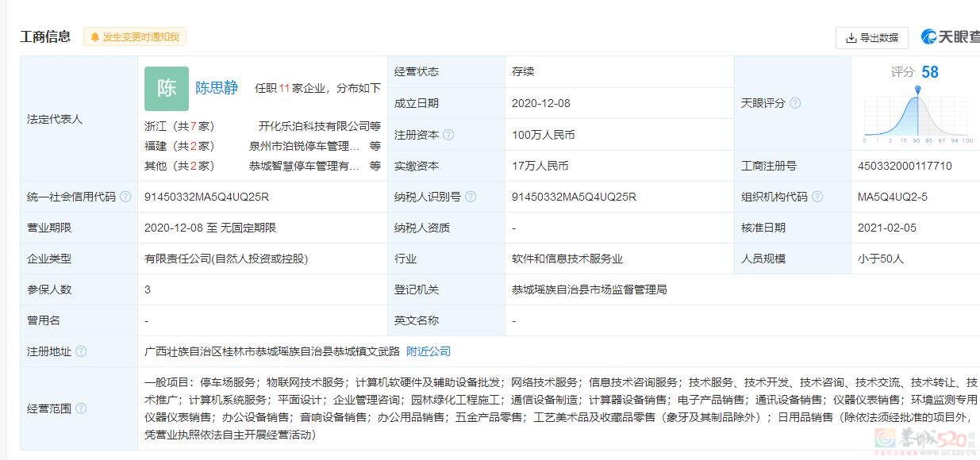This screenshot has height=460, width=980.
Task: Click the 参保人数 value 3
Action: point(148,289)
